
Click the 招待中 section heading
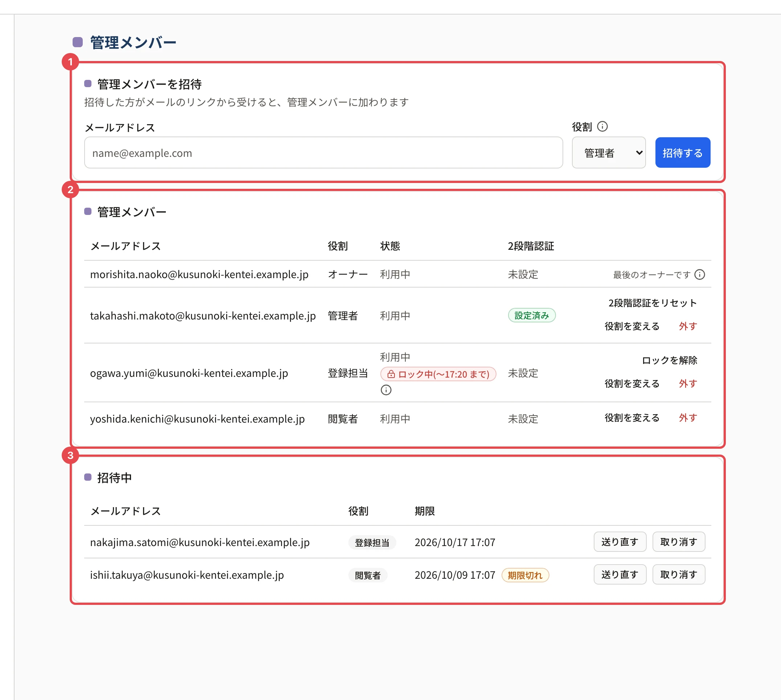[114, 478]
